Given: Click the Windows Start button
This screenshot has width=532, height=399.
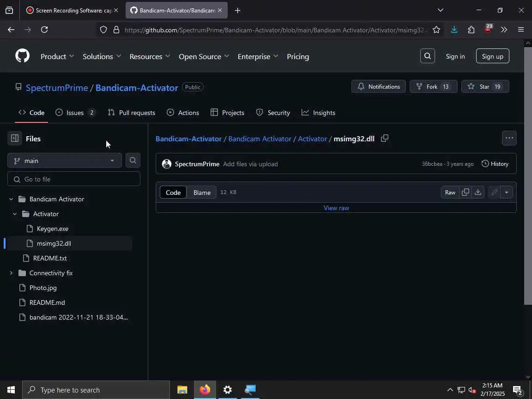Looking at the screenshot, I should click(11, 390).
